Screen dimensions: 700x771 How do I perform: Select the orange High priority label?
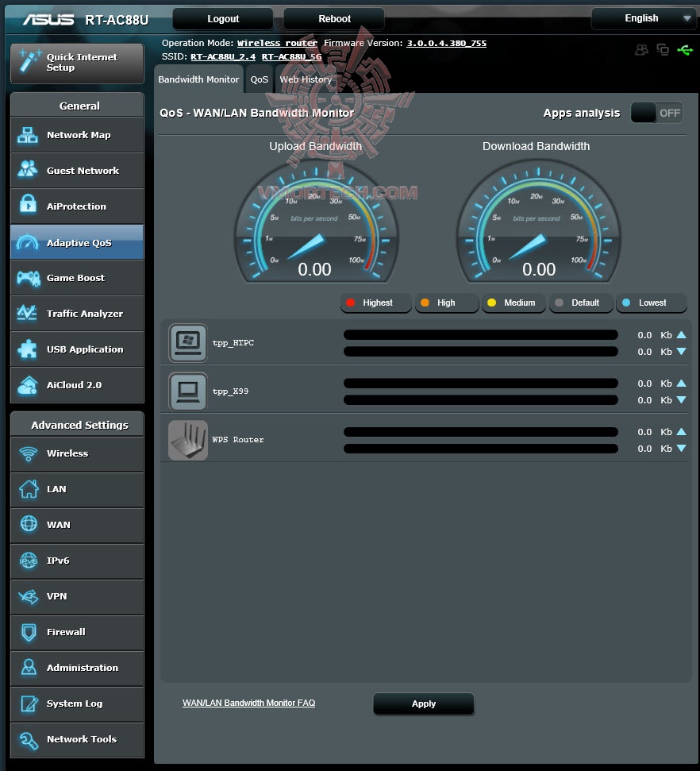tap(446, 303)
